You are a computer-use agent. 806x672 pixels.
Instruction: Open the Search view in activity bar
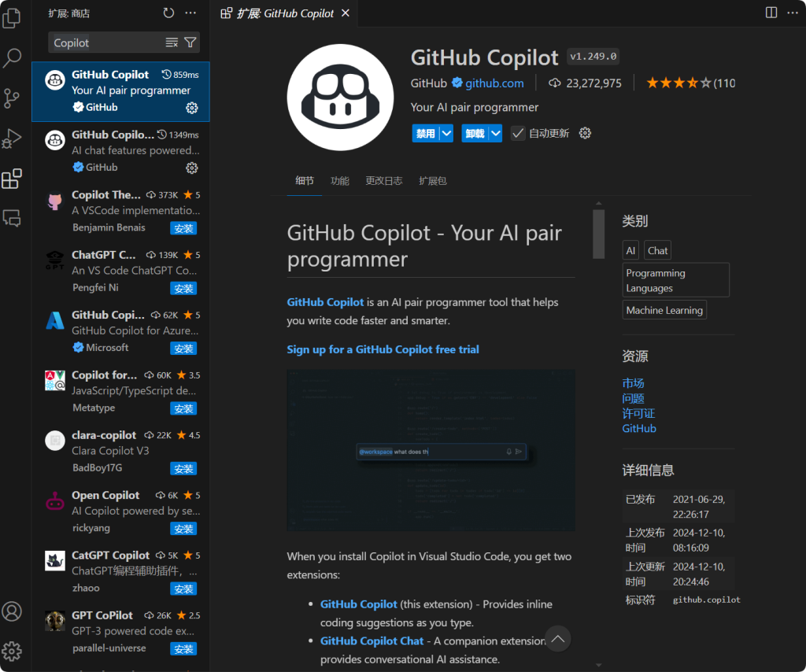click(12, 58)
